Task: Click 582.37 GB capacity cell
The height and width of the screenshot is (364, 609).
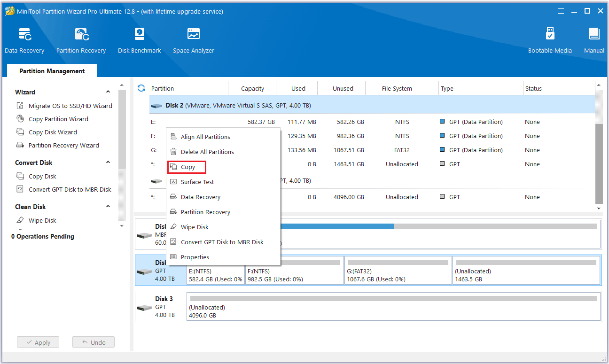Action: (x=261, y=122)
